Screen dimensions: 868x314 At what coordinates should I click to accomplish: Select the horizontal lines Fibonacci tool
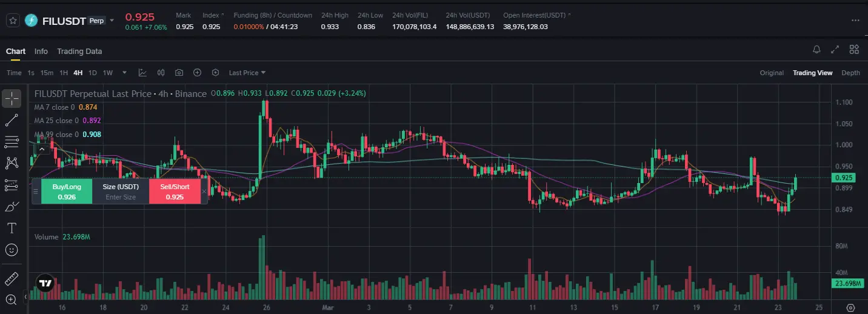tap(12, 142)
